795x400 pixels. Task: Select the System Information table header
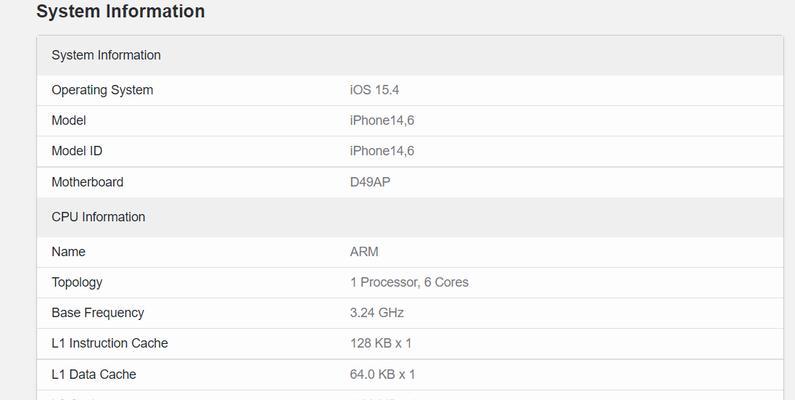click(x=106, y=55)
